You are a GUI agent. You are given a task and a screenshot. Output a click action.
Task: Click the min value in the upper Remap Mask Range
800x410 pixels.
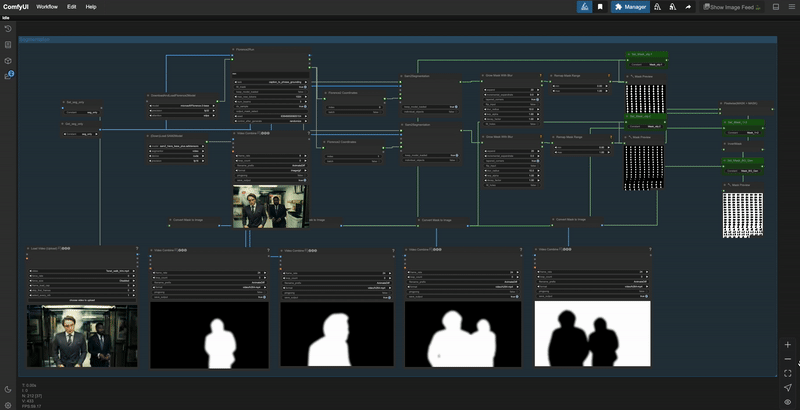[x=581, y=86]
